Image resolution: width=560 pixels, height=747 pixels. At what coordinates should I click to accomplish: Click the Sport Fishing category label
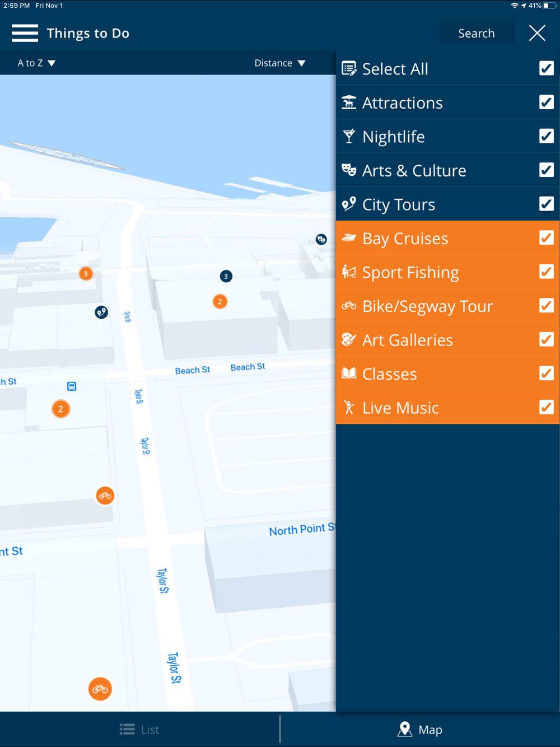(x=410, y=273)
